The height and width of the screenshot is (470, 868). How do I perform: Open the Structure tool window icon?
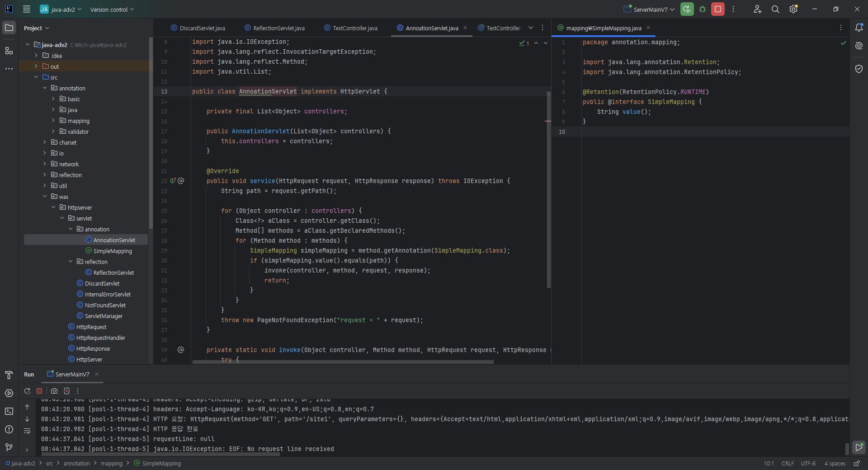click(9, 51)
